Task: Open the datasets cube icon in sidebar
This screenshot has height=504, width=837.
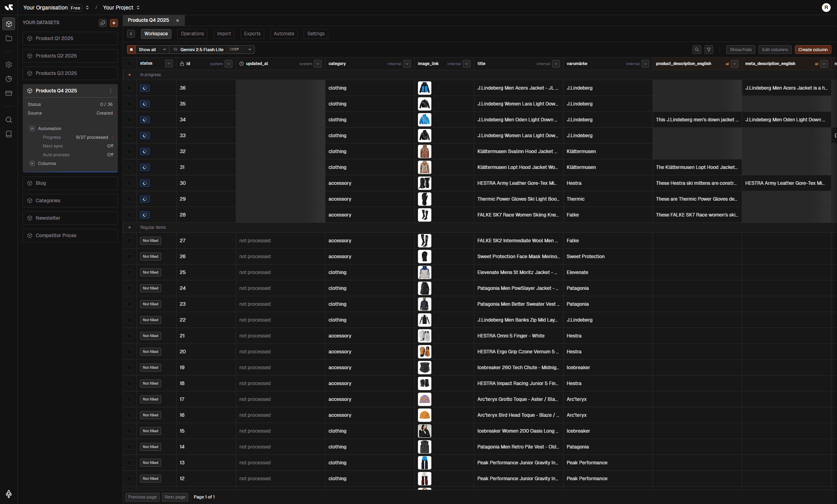Action: coord(9,24)
